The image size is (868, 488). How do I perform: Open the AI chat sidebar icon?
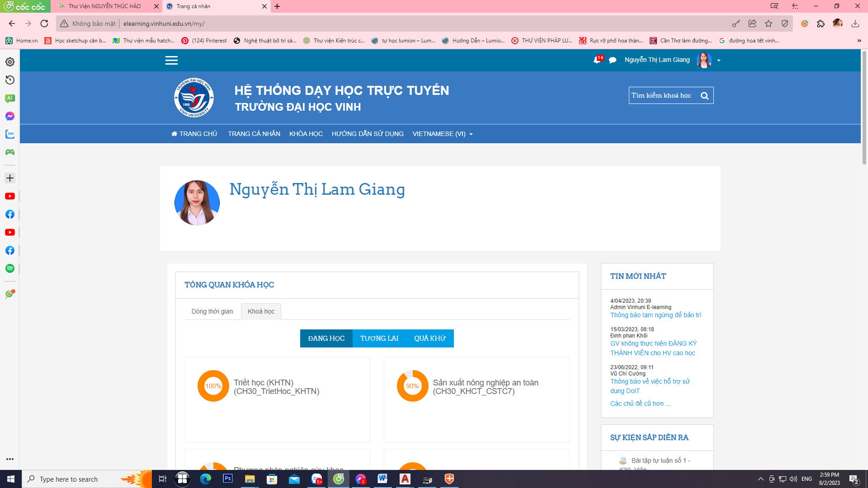[10, 98]
